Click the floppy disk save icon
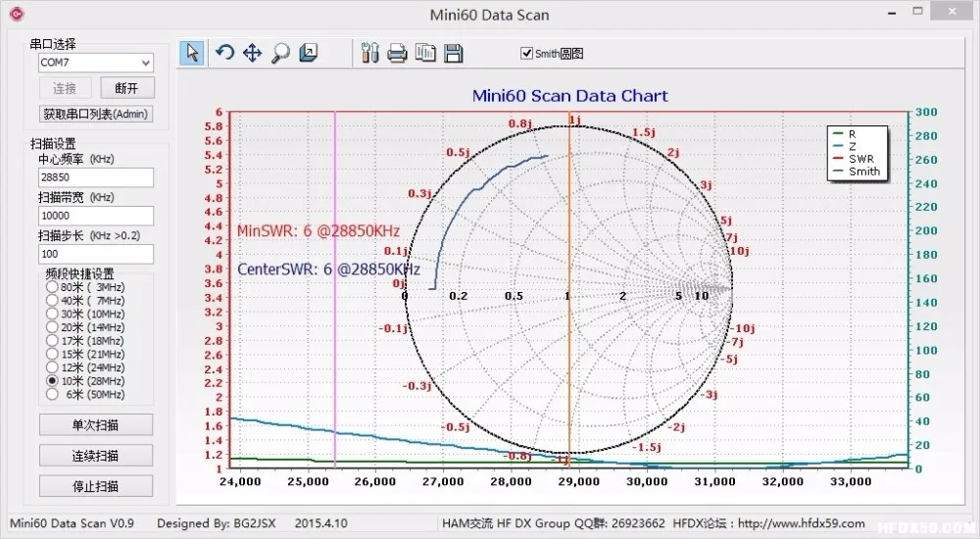 (454, 53)
